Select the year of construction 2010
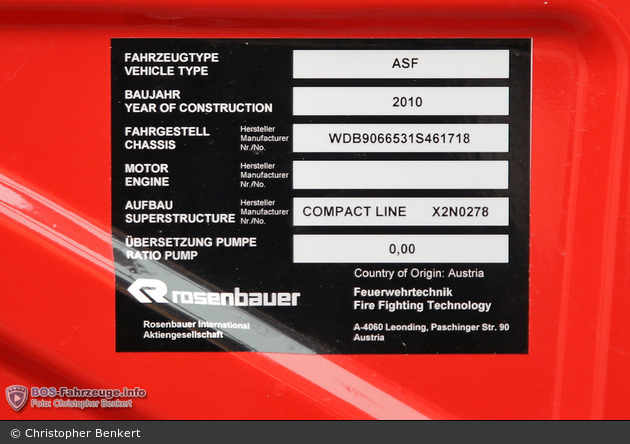Screen dimensions: 630x444 click(x=407, y=102)
